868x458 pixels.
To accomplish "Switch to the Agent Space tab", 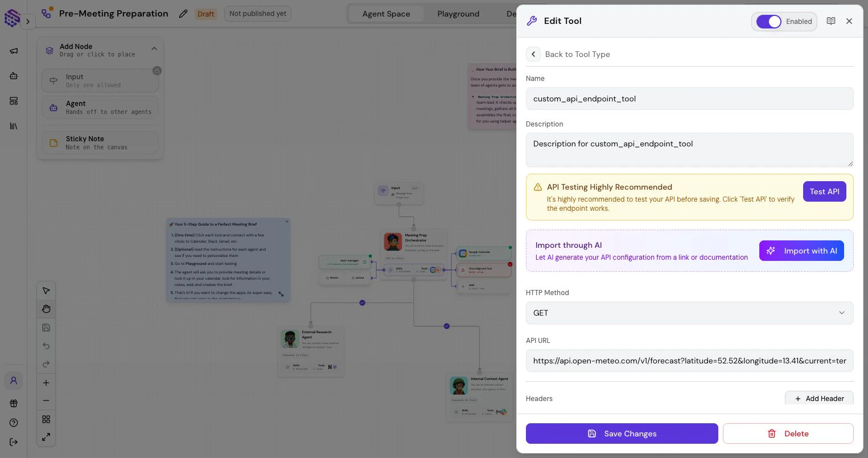I will coord(386,14).
